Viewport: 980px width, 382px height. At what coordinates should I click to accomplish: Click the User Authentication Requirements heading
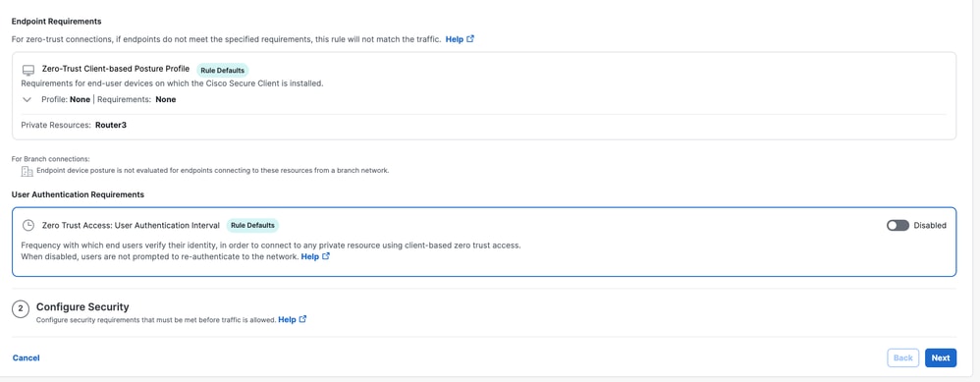tap(79, 194)
